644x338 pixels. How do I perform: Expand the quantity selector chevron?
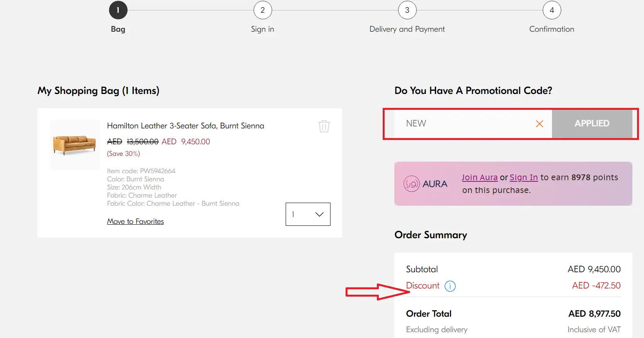[319, 214]
